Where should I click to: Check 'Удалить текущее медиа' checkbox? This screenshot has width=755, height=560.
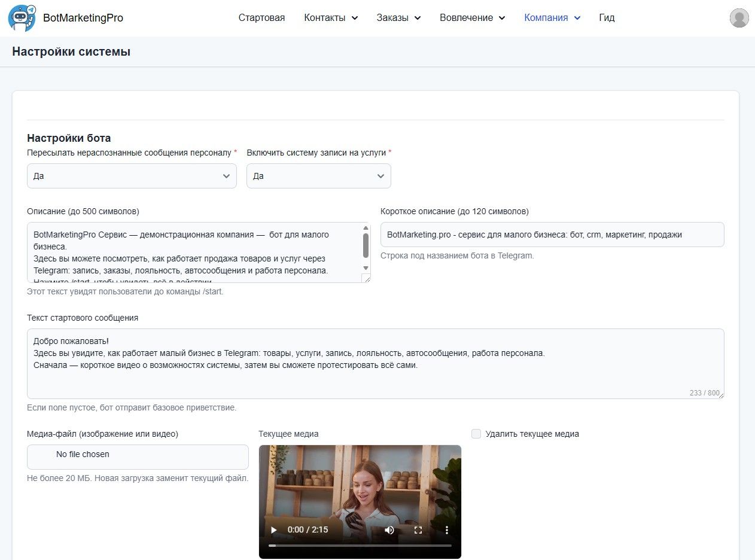point(476,434)
